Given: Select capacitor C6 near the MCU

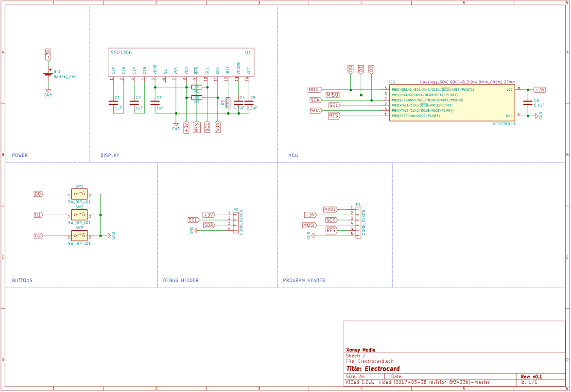Looking at the screenshot, I should (527, 102).
